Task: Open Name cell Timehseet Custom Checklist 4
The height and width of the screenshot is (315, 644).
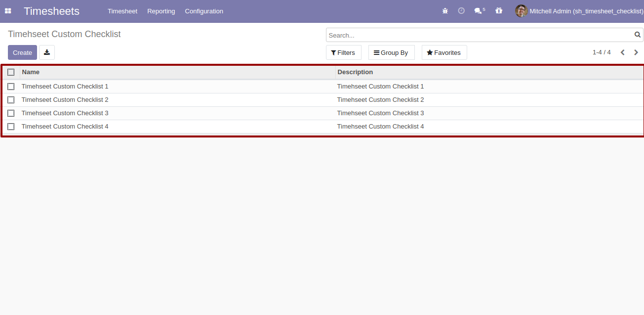Action: [177, 127]
